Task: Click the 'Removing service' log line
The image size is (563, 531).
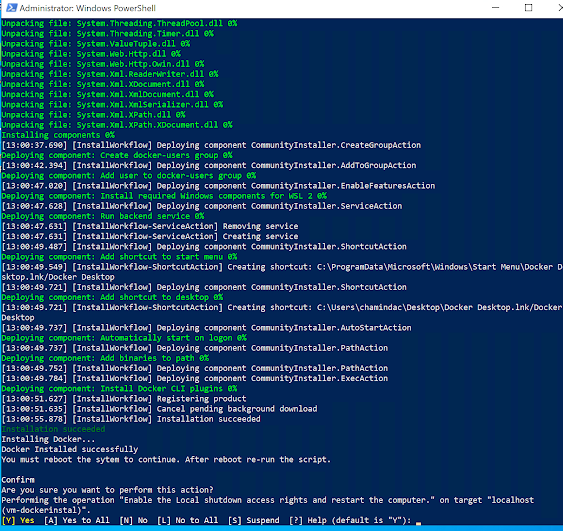Action: (150, 226)
